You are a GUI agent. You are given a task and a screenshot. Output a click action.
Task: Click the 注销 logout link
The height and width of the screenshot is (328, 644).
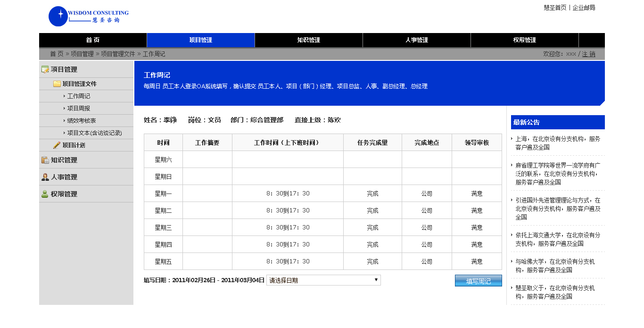click(588, 54)
